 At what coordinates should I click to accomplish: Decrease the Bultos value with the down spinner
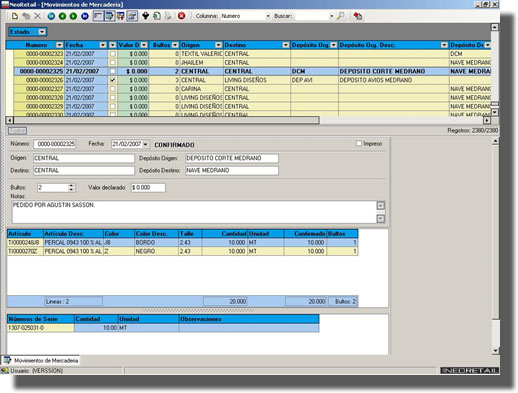(71, 189)
